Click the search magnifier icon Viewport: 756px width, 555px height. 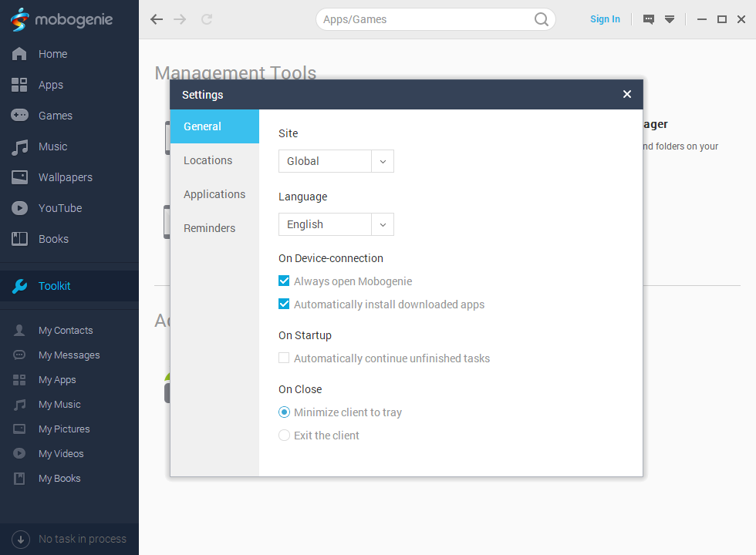coord(542,19)
